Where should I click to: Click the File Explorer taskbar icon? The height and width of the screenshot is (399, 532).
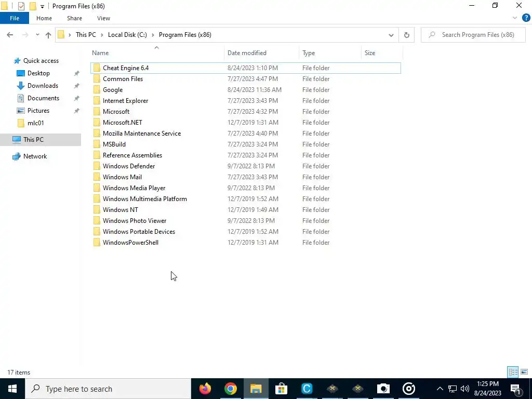pyautogui.click(x=256, y=389)
